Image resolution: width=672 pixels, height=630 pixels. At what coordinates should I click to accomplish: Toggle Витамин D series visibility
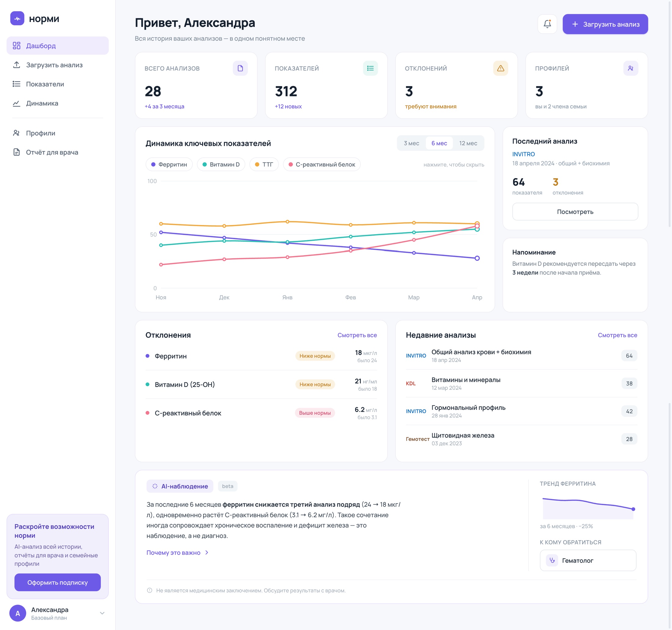coord(221,164)
